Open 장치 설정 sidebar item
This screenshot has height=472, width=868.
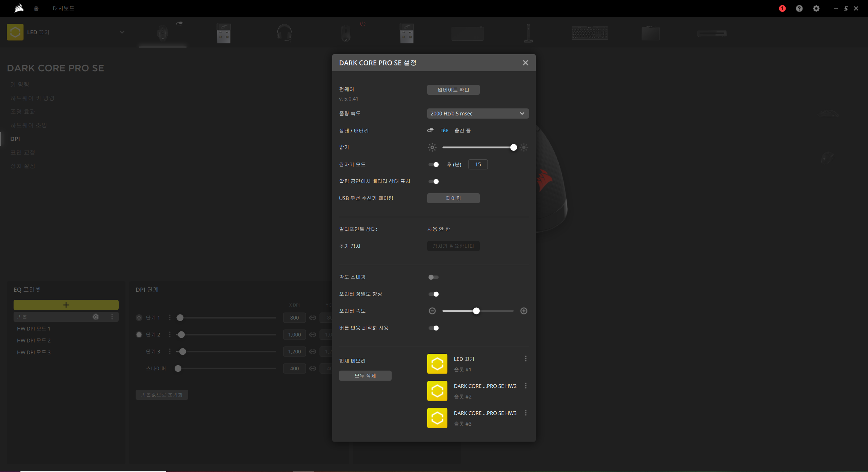pyautogui.click(x=23, y=166)
